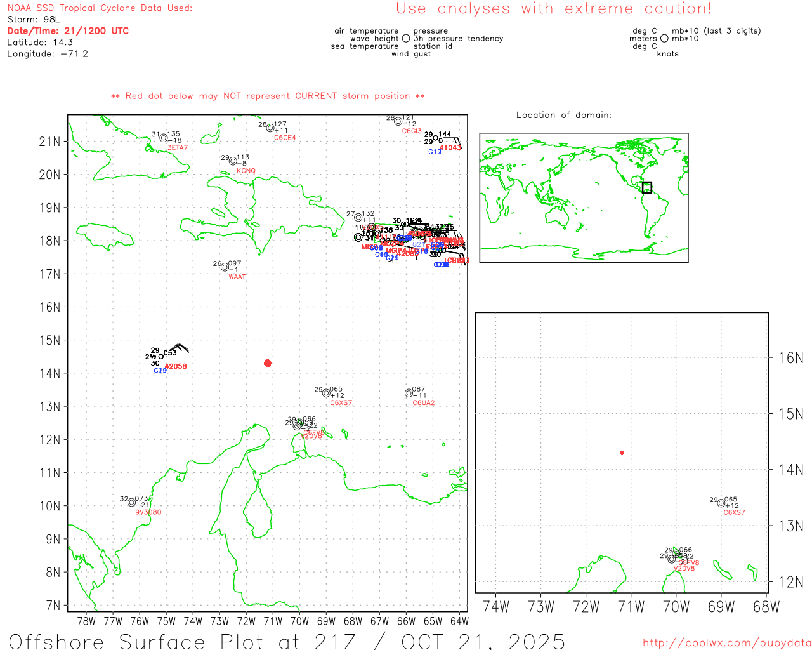Select the red dot disclaimer note
The image size is (812, 650).
(x=268, y=96)
